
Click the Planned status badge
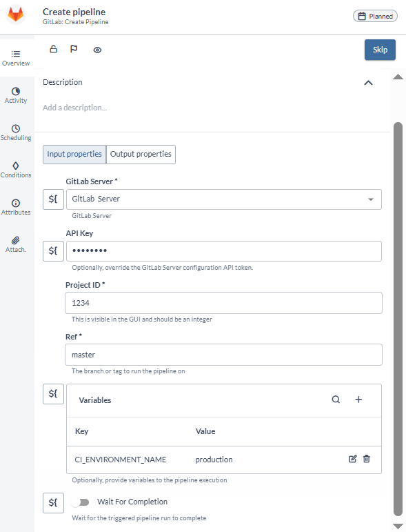tap(375, 16)
